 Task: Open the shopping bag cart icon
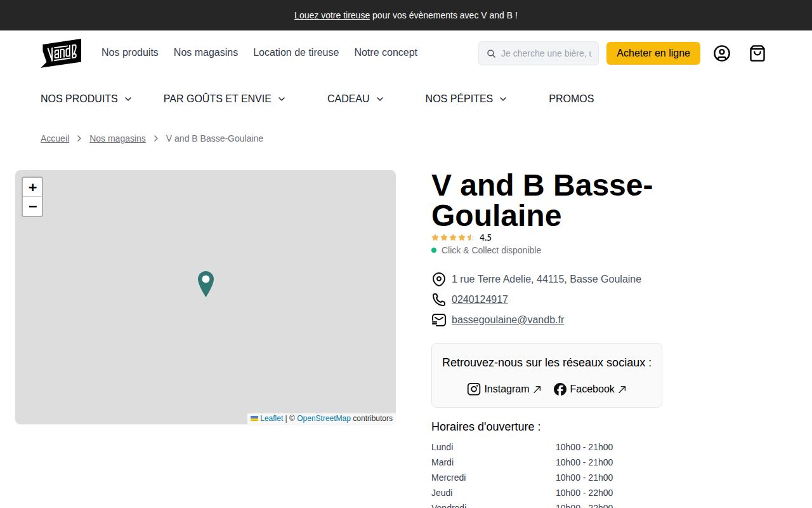(757, 53)
